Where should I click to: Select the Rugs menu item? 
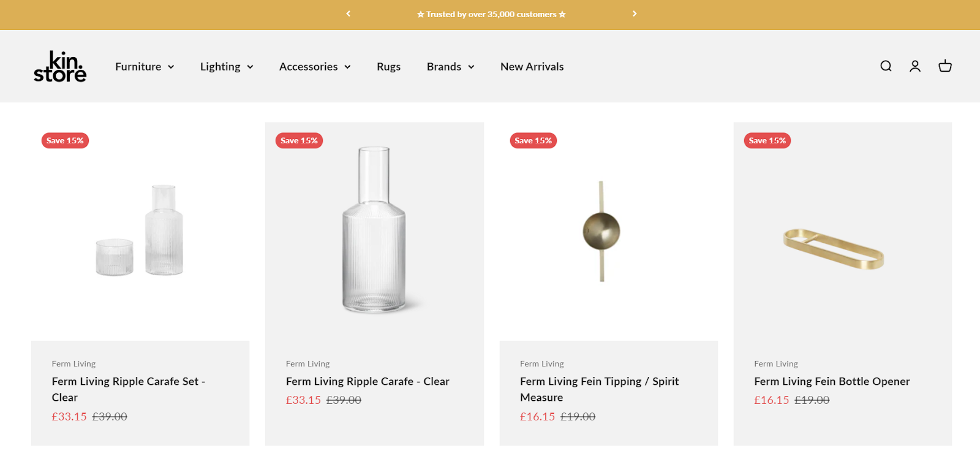point(388,66)
